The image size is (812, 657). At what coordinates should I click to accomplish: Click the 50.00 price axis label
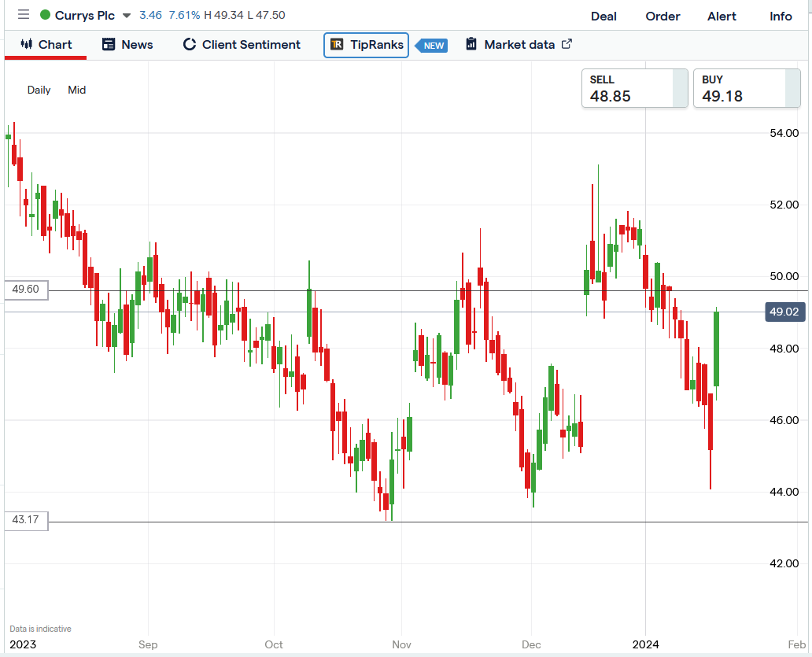784,276
